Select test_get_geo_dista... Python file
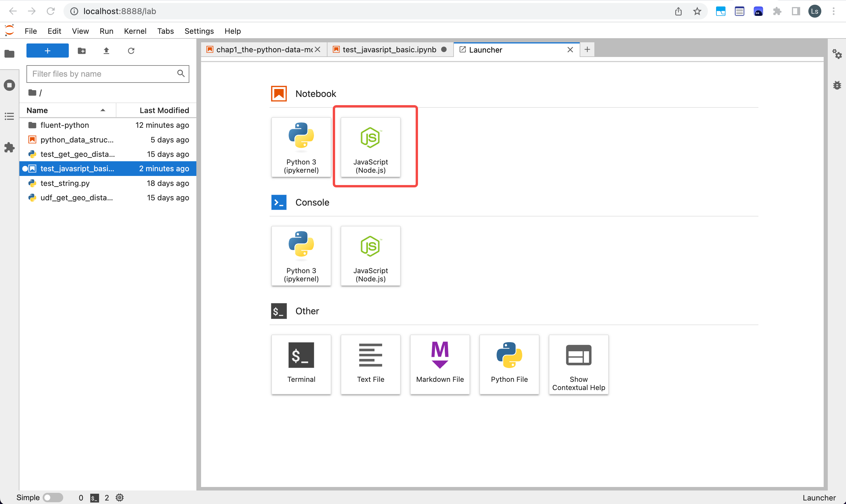Viewport: 846px width, 504px height. (x=108, y=154)
